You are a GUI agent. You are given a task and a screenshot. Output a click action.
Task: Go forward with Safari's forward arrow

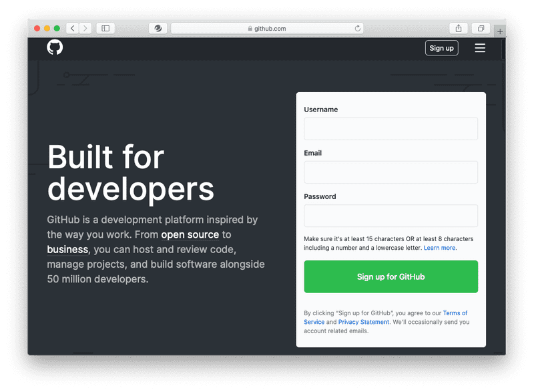point(85,28)
